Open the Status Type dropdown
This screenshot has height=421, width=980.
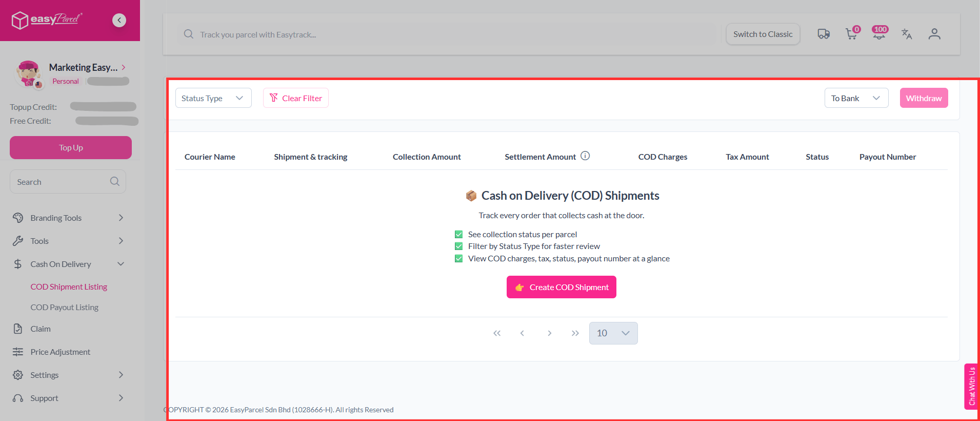tap(213, 98)
